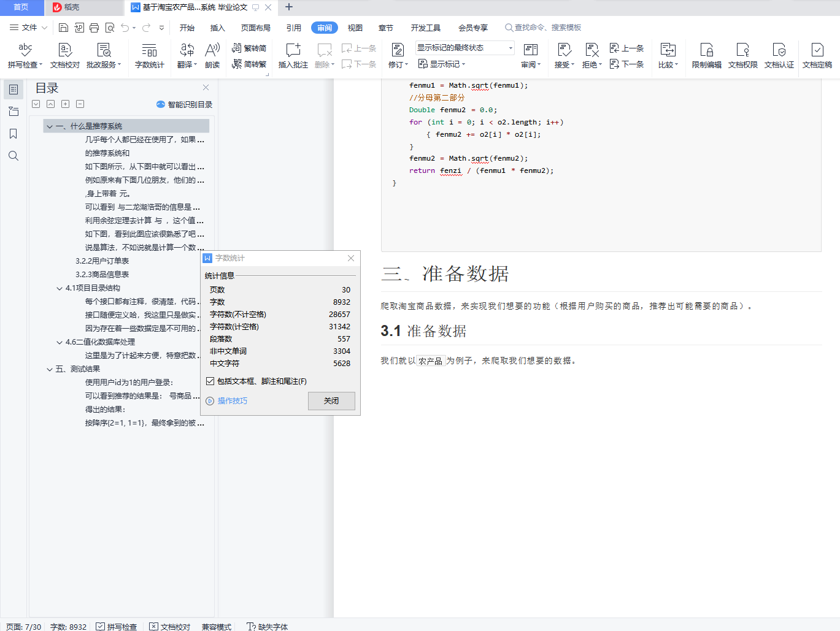This screenshot has height=631, width=840.
Task: Convert text with 简转繁
Action: (249, 64)
